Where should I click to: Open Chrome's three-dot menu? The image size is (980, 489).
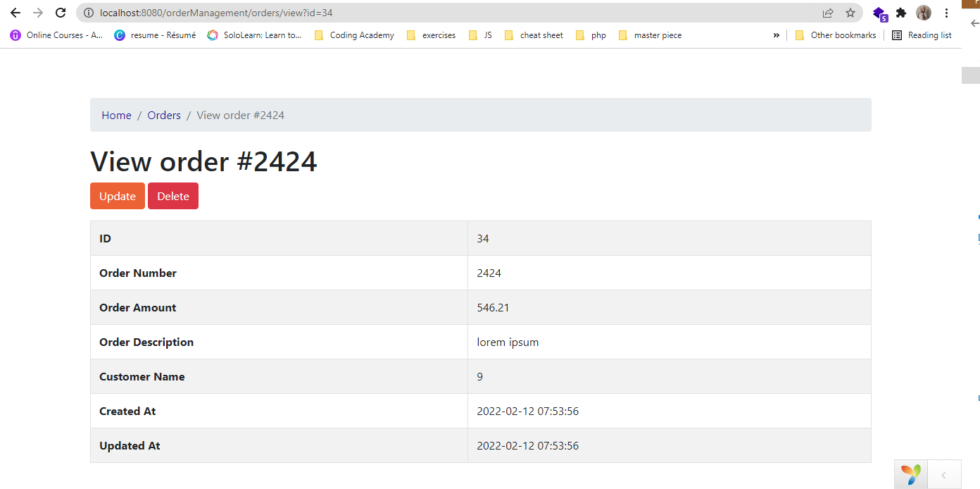(946, 12)
